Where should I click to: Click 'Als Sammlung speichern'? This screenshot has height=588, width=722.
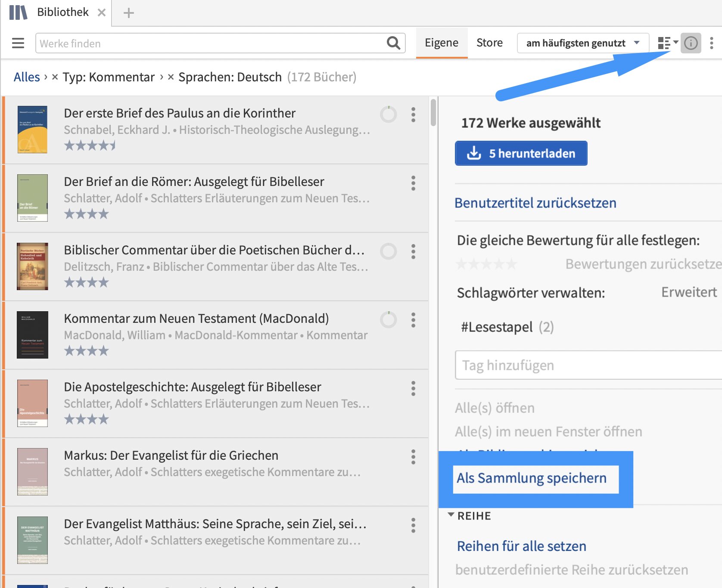[532, 478]
